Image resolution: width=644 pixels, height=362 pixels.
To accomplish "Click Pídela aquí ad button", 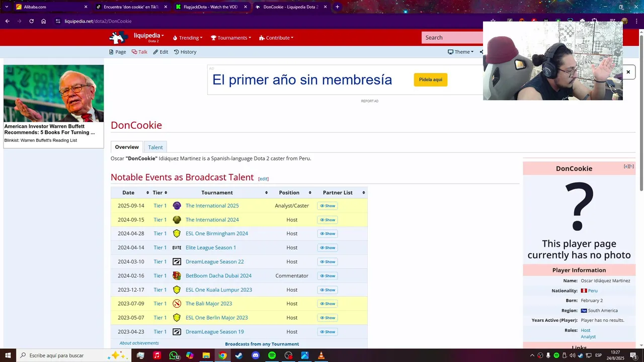I will [x=431, y=79].
